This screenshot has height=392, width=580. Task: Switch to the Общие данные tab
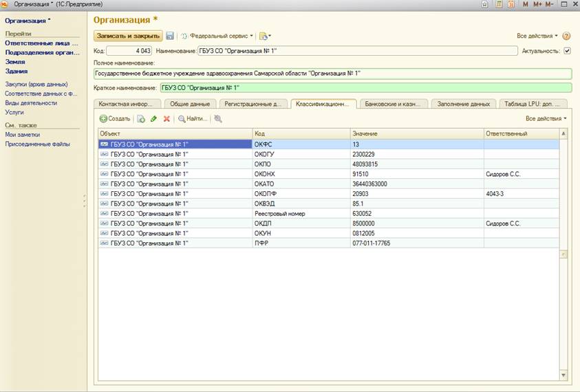coord(189,104)
